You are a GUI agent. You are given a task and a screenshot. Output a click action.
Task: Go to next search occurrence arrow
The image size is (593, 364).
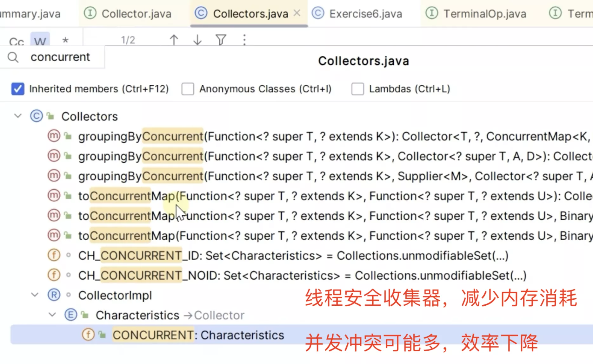(x=197, y=40)
